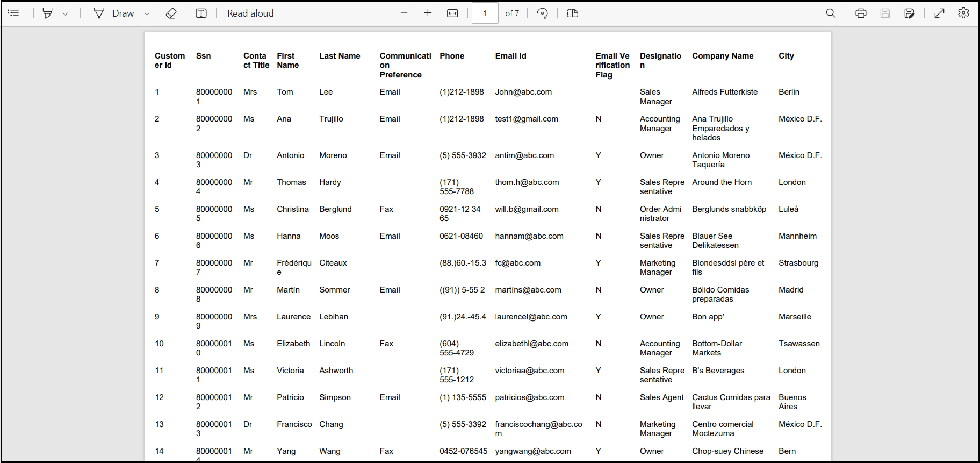Select the 'Bern' city cell
Screen dimensions: 980x463
coord(787,451)
